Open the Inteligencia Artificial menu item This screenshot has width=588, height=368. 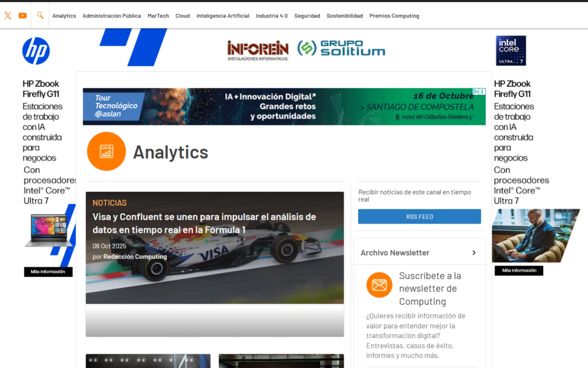click(223, 16)
